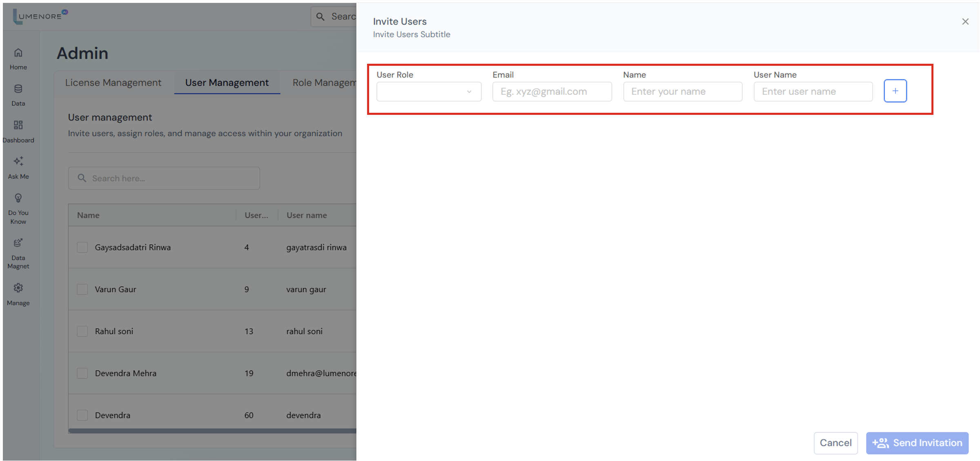Open Do You Know lightbulb icon
Screen dimensions: 980x461
18,198
